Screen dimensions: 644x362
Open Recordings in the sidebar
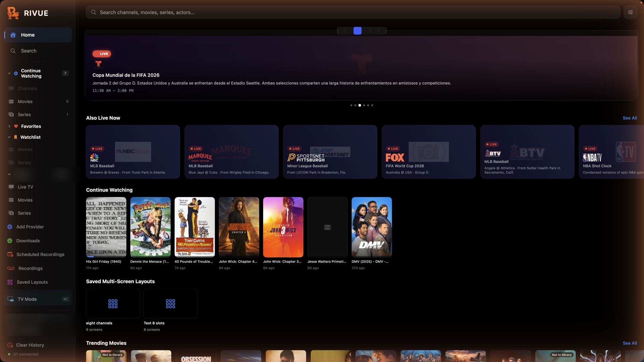(x=38, y=268)
